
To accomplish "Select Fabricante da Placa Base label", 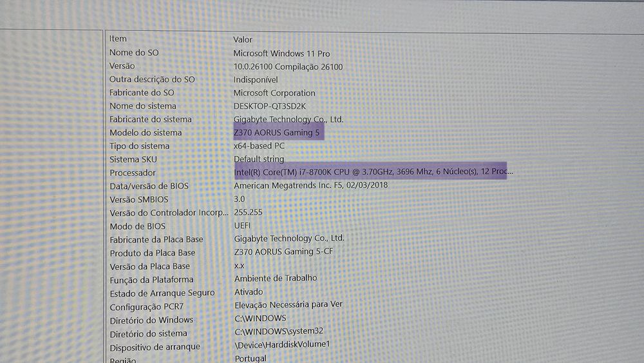I will [x=156, y=239].
